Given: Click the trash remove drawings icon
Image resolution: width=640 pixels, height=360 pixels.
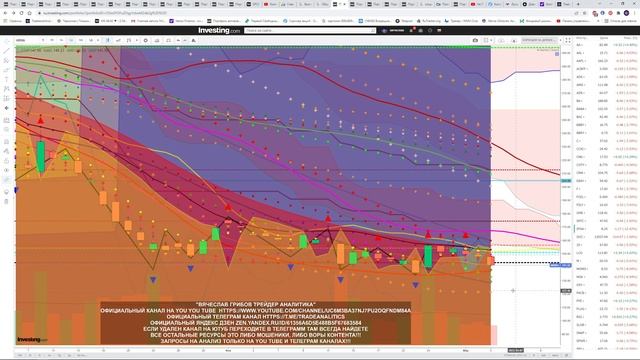Looking at the screenshot, I should point(7,201).
